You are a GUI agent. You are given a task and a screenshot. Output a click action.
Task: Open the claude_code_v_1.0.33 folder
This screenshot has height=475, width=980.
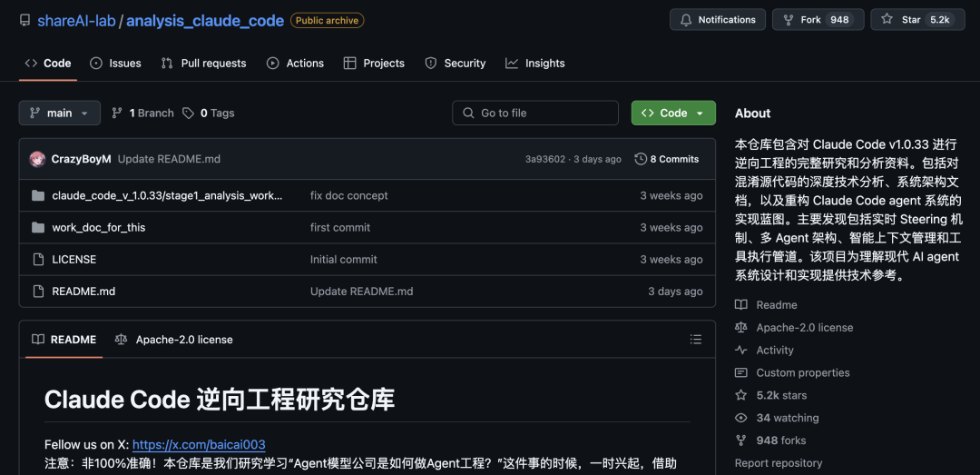point(168,195)
